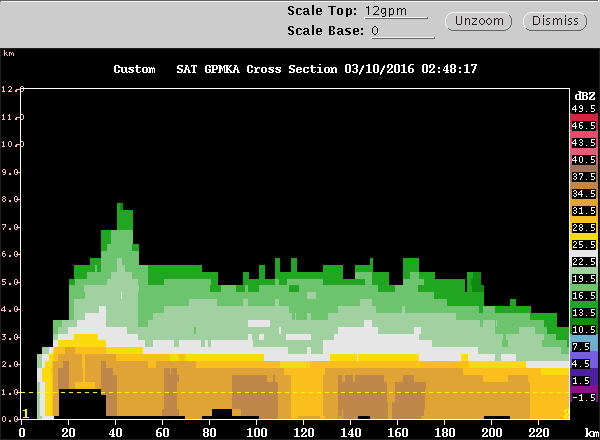This screenshot has height=440, width=600.
Task: Click the orange 31.5 dBZ legend entry
Action: click(x=583, y=211)
